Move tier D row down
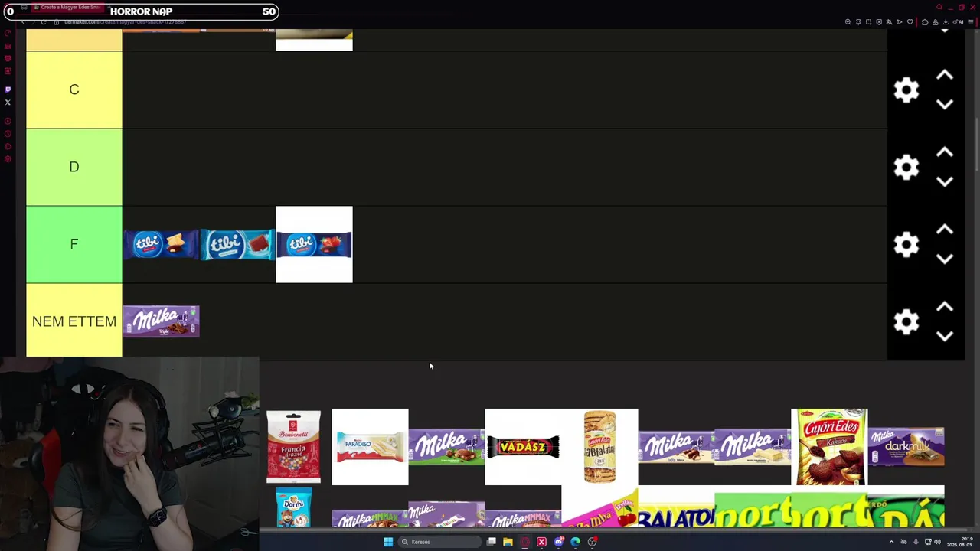 point(945,182)
